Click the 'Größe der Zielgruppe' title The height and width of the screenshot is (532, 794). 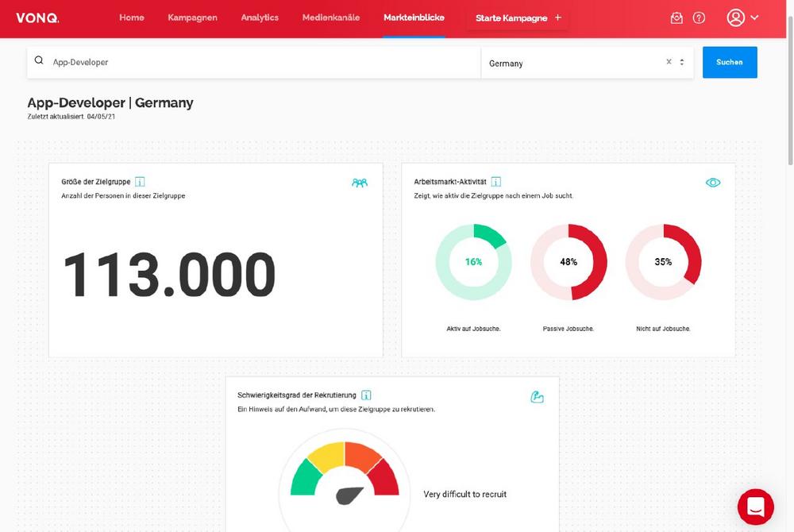click(96, 182)
